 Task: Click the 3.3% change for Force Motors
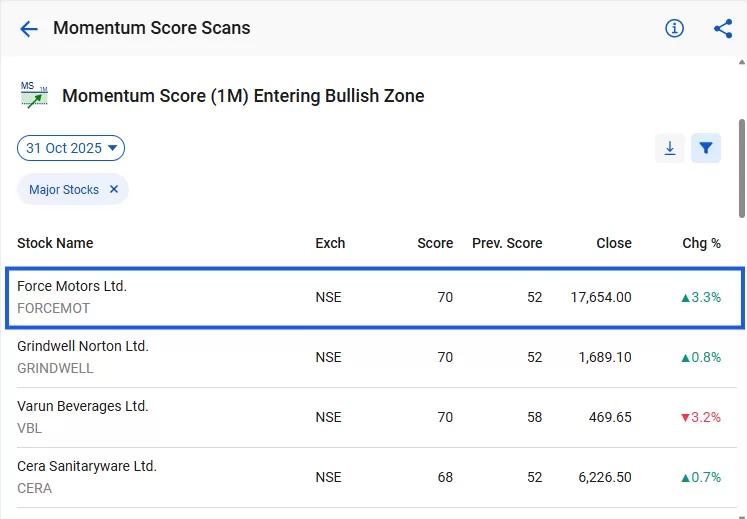tap(701, 297)
